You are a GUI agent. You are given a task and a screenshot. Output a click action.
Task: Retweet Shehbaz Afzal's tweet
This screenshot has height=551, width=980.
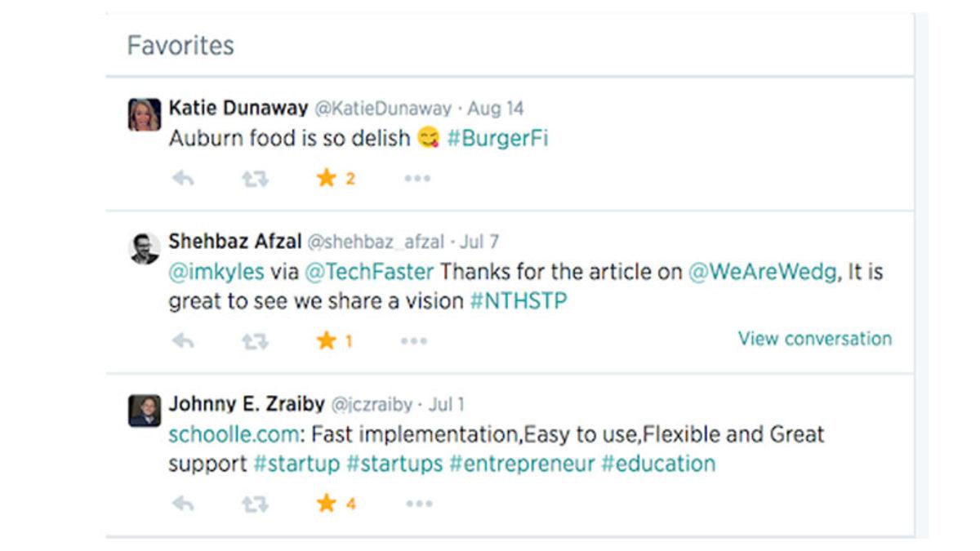click(x=255, y=341)
